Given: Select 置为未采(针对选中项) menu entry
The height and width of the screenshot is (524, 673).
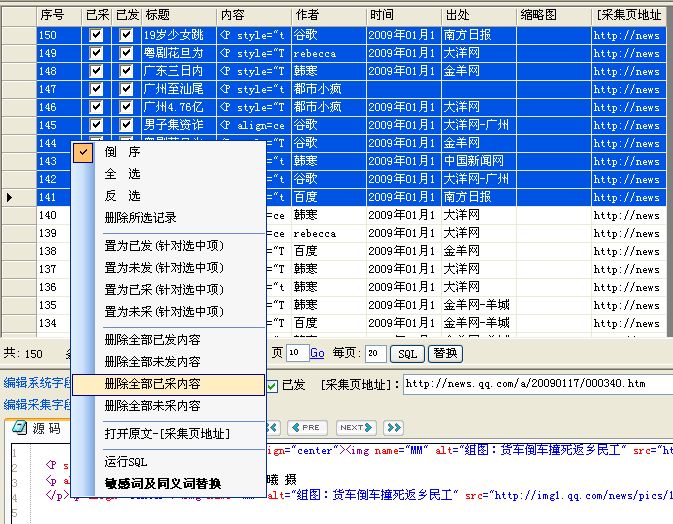Looking at the screenshot, I should [x=168, y=312].
